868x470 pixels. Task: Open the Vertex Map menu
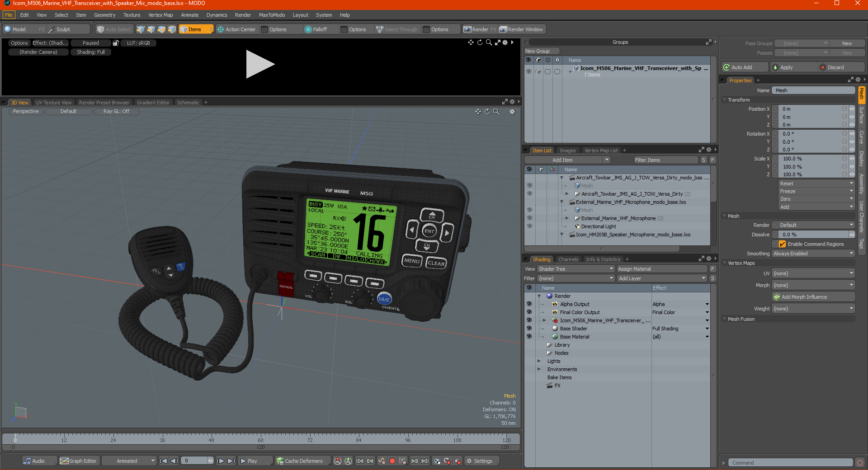tap(160, 15)
